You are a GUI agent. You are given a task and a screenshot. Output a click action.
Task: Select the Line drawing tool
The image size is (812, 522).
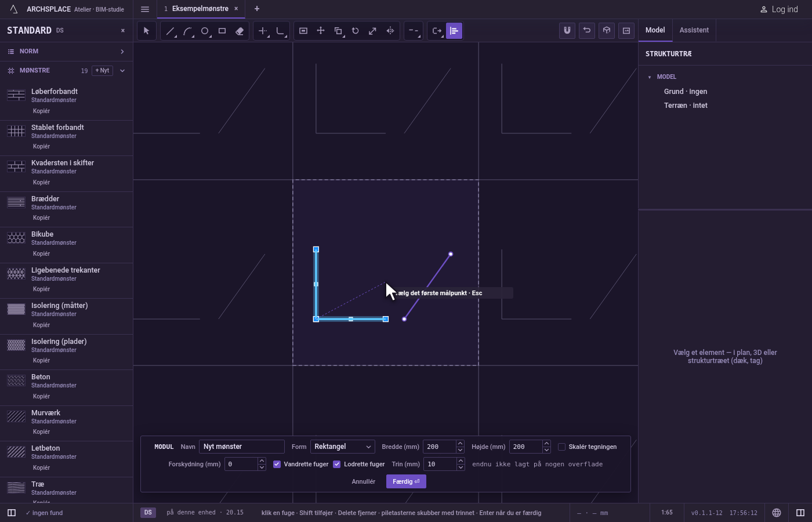170,31
